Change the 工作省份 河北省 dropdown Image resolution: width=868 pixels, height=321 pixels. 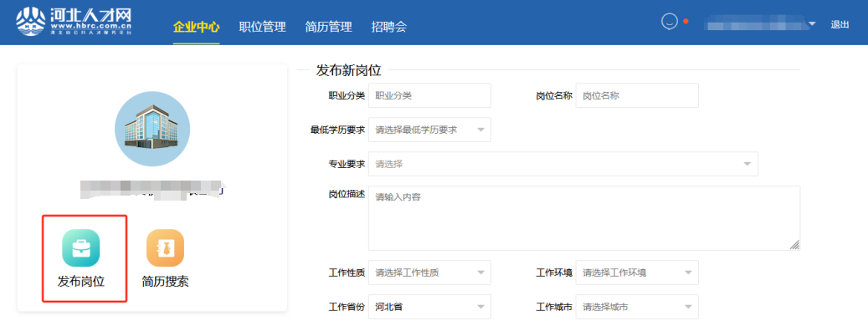pos(429,307)
